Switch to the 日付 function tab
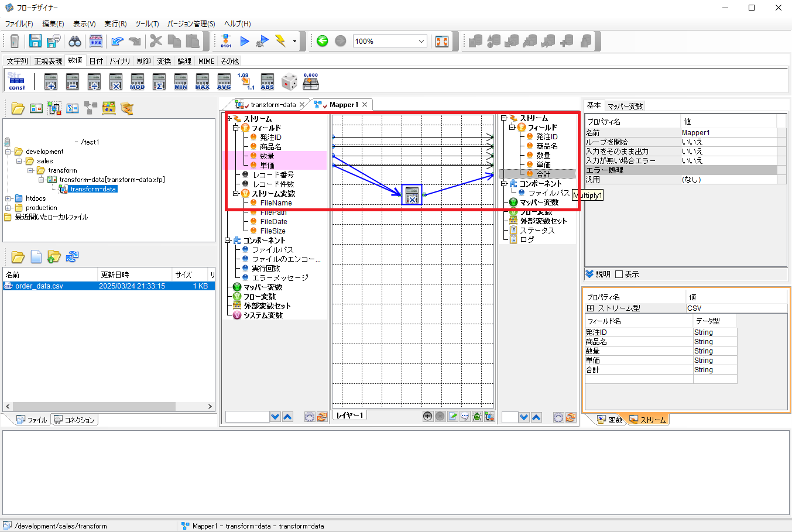Screen dimensions: 792x532 point(96,61)
